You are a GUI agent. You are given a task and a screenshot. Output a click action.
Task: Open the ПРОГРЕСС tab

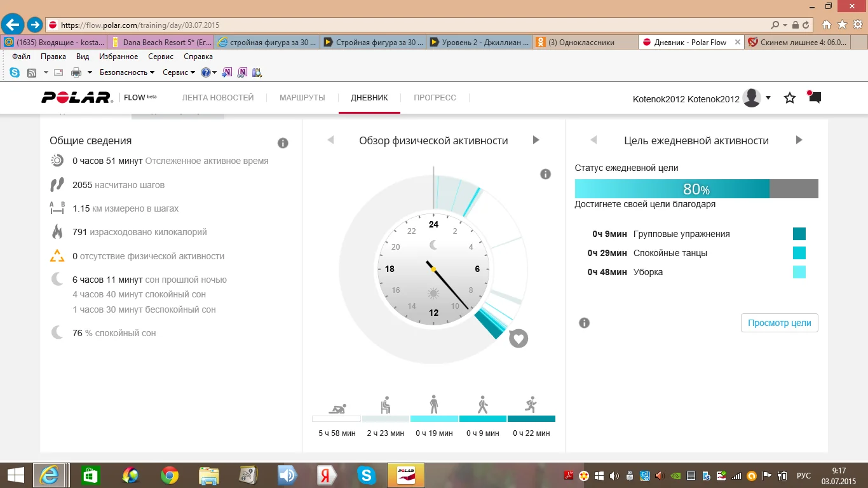[x=435, y=98]
